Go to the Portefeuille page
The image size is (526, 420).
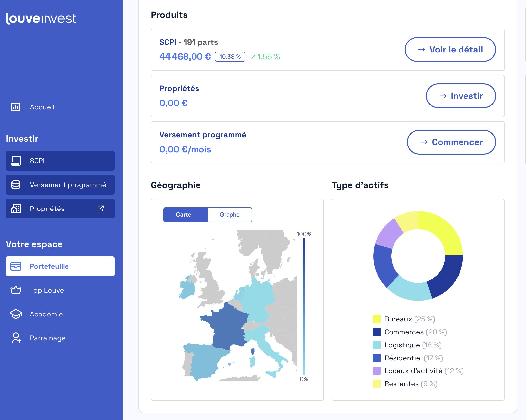click(x=60, y=266)
